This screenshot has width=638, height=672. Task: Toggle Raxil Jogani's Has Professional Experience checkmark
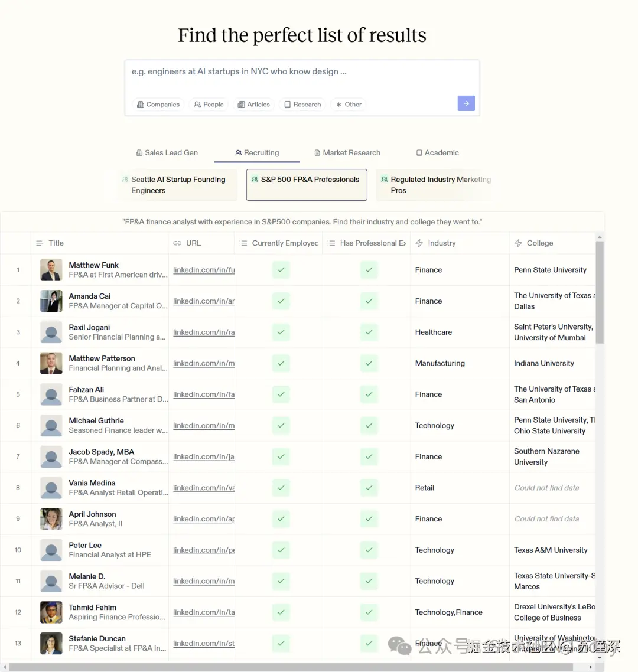369,332
